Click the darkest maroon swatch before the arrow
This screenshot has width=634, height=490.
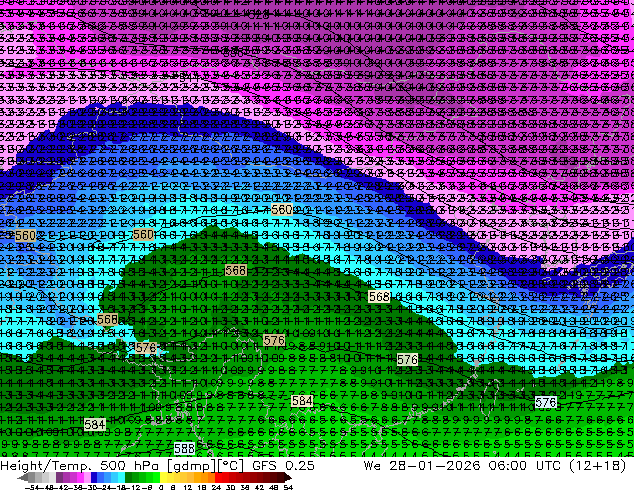[280, 477]
